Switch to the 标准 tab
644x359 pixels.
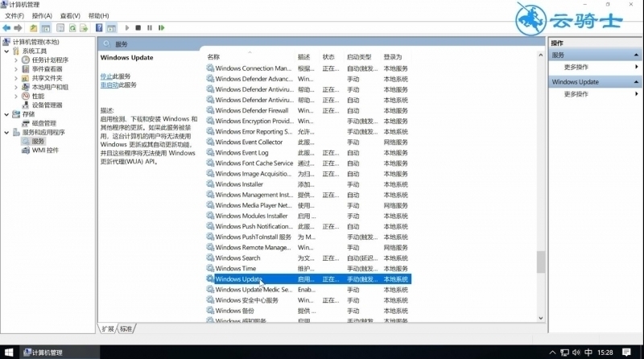point(126,328)
